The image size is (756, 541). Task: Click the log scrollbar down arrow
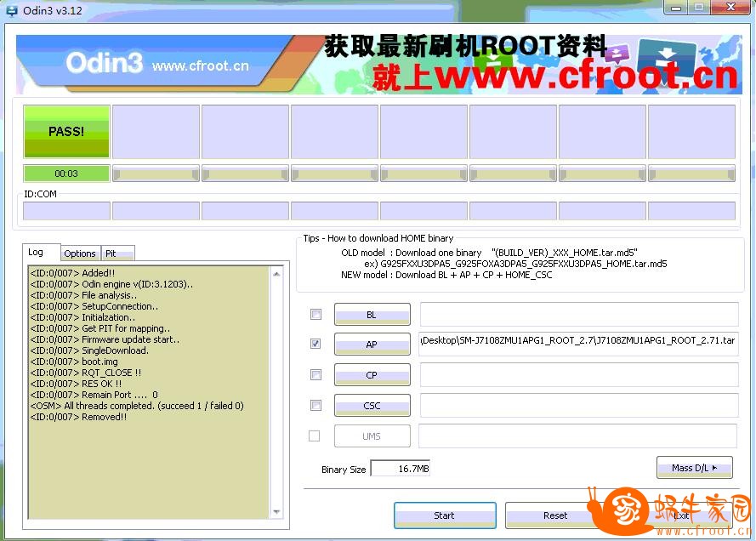pos(276,511)
